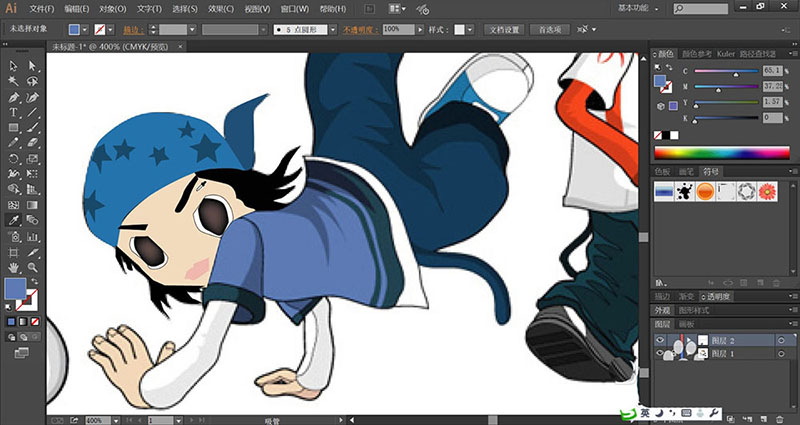Swap fill and stroke in toolbox
Screen dimensions: 800x425
34,282
